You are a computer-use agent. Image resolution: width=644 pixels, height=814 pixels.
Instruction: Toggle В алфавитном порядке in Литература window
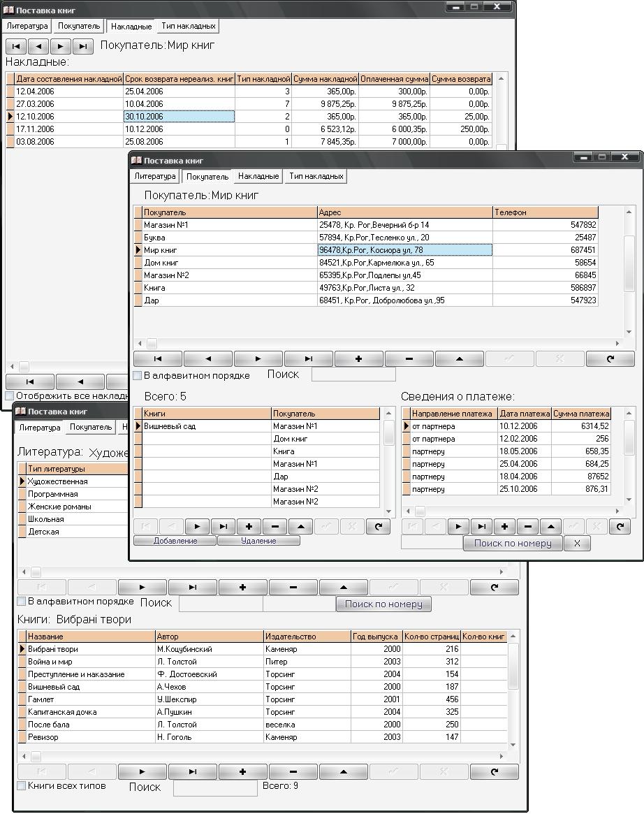(22, 601)
